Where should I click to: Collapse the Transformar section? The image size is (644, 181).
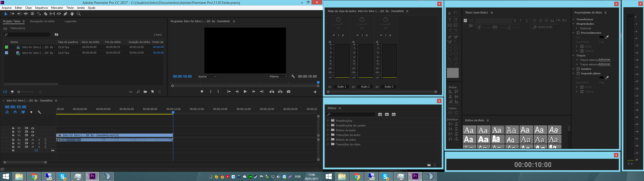573,19
